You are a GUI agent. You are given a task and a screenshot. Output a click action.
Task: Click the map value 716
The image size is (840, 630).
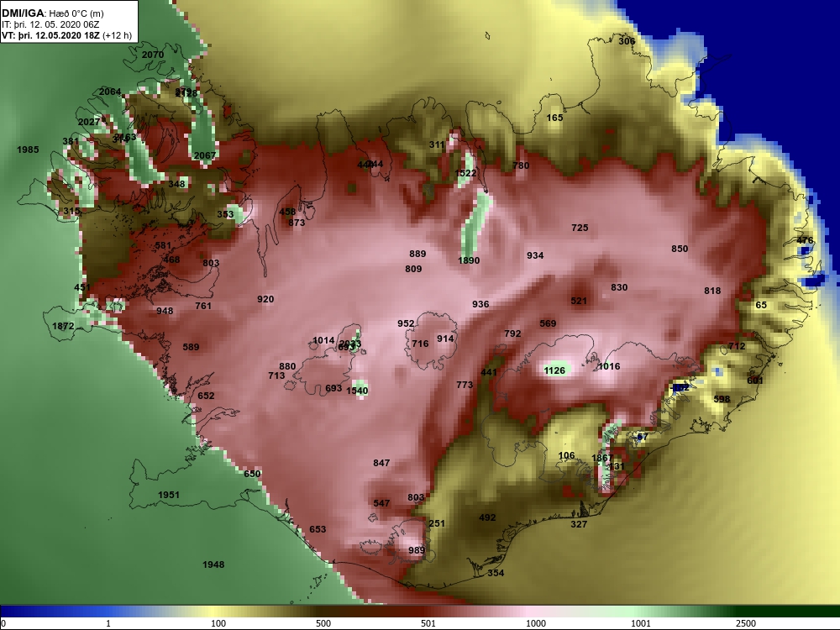[421, 344]
